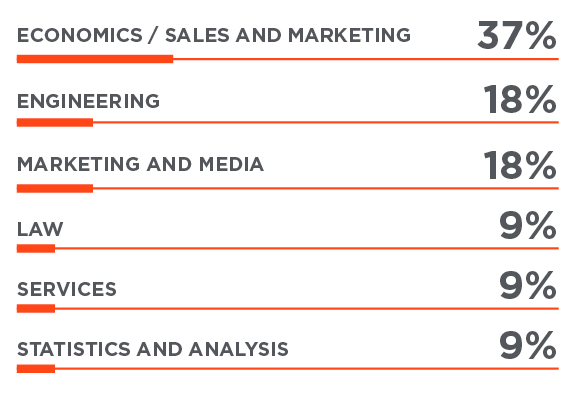Click the Marketing and Media bar fill

(55, 188)
